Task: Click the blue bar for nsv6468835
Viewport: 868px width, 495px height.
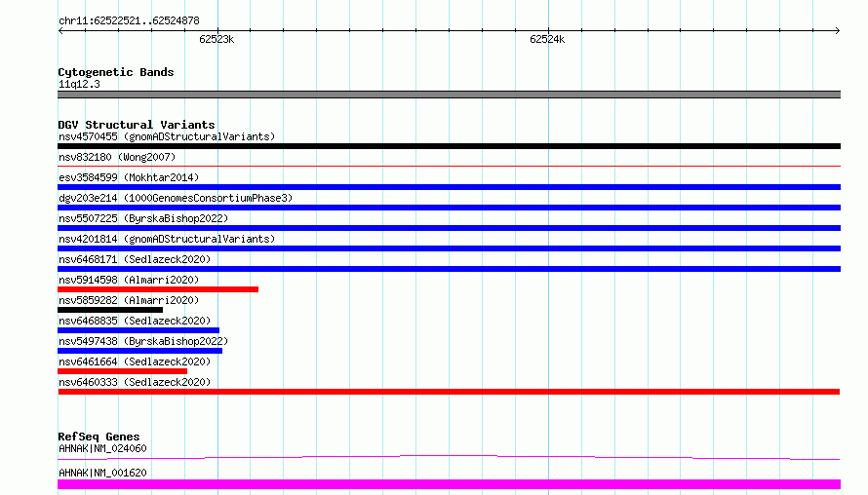Action: (x=138, y=330)
